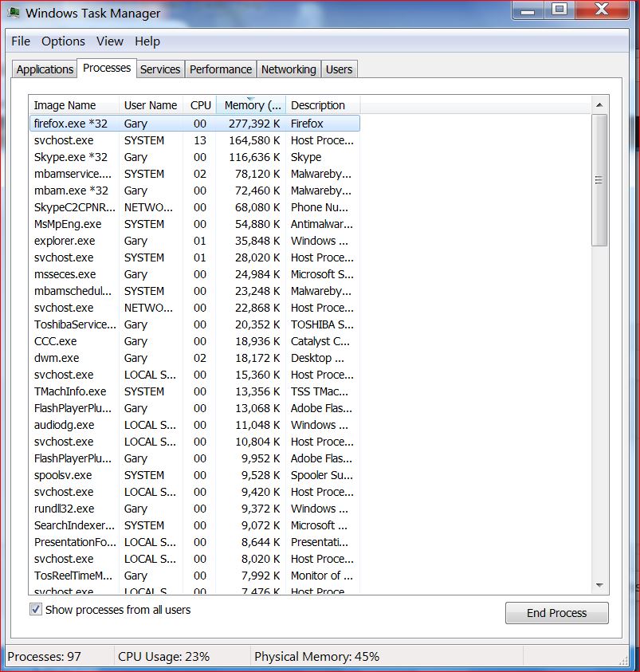Viewport: 640px width, 672px height.
Task: Switch to the Networking tab
Action: (289, 69)
